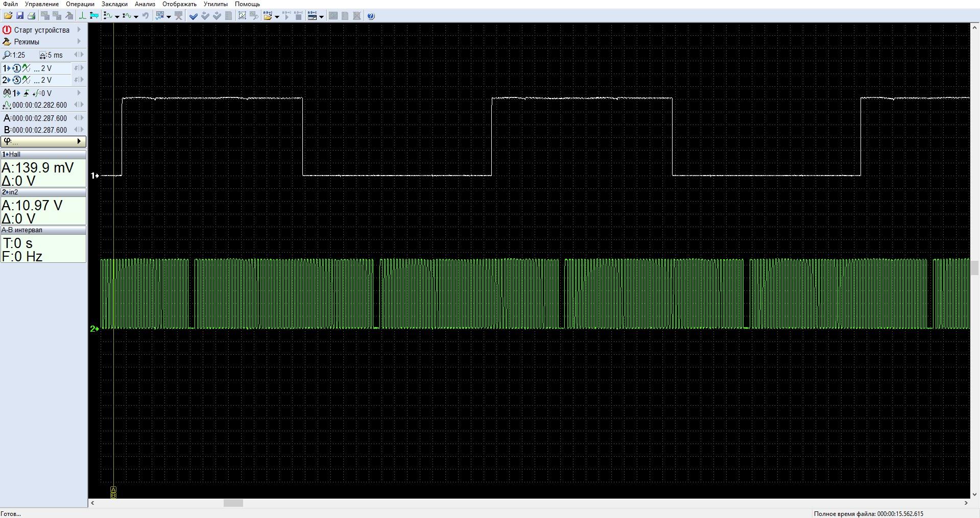Click the dashed selection zoom icon
Viewport: 980px width, 518px height.
(x=243, y=16)
